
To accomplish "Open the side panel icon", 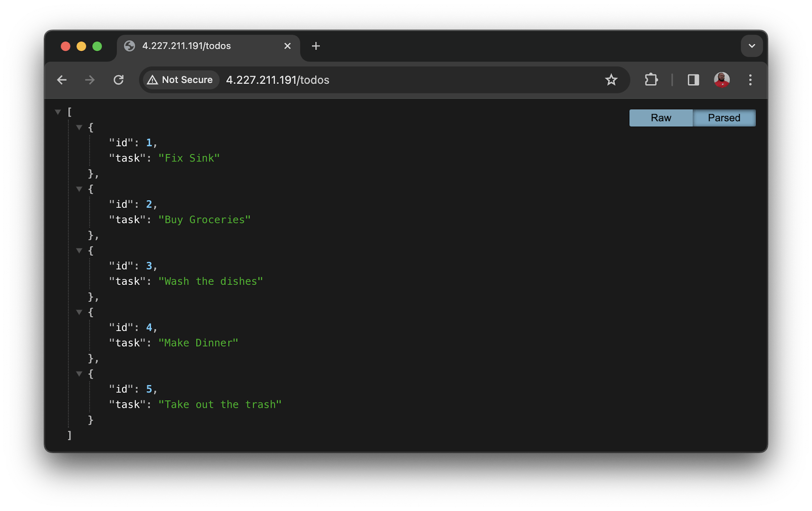I will [693, 80].
